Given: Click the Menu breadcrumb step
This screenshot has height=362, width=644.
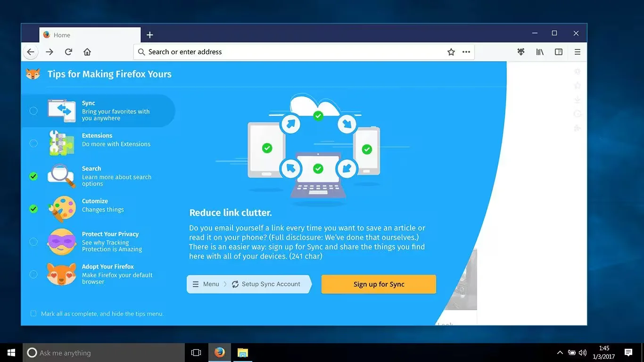Looking at the screenshot, I should pos(206,284).
